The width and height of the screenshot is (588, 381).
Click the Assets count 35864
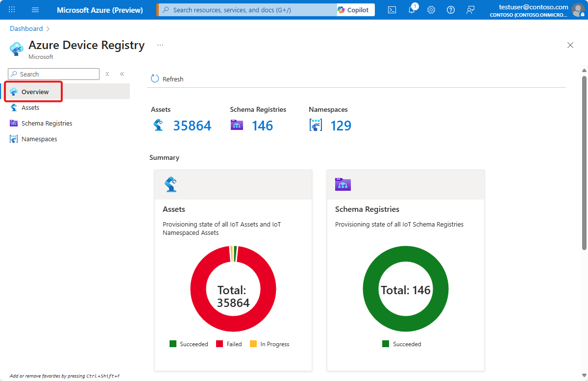click(192, 126)
